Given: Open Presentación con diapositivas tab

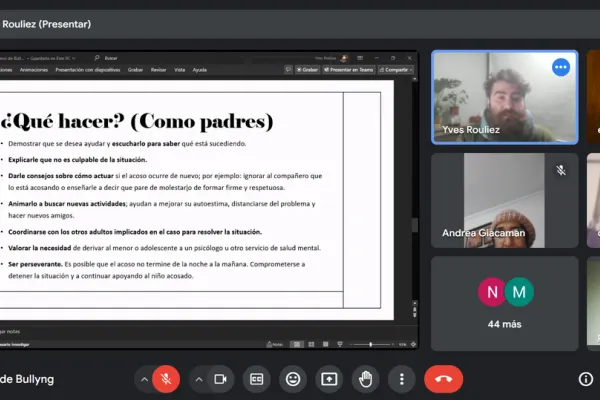Looking at the screenshot, I should [x=88, y=70].
